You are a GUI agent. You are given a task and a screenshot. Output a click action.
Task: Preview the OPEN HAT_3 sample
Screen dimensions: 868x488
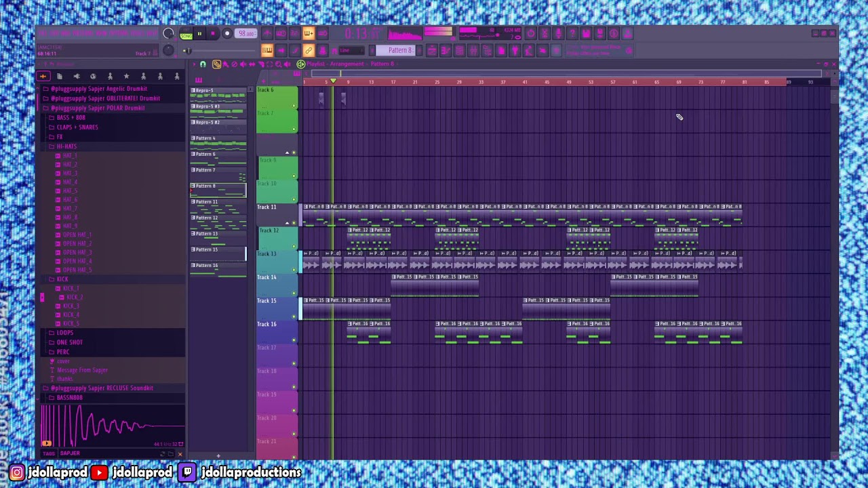pyautogui.click(x=77, y=252)
